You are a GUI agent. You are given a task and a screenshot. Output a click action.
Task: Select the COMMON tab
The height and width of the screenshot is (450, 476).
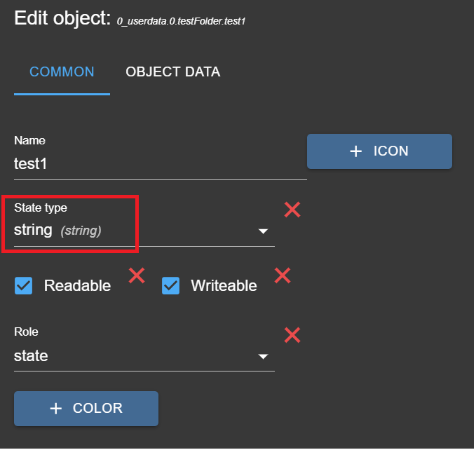62,72
